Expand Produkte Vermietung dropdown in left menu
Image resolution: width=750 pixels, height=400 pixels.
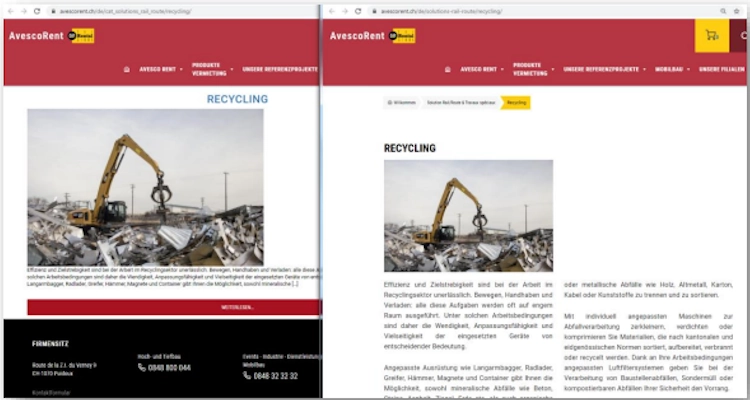tap(212, 69)
